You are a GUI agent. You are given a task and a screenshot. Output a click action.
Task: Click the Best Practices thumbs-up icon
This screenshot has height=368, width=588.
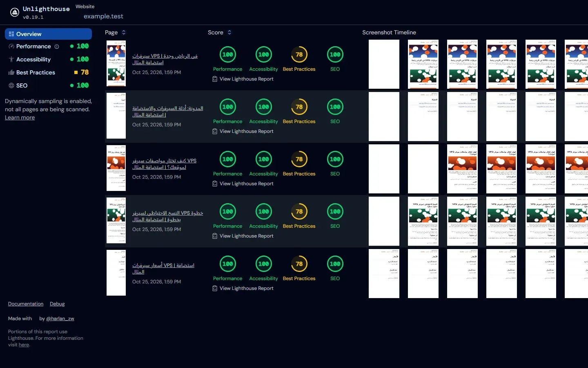[x=11, y=72]
